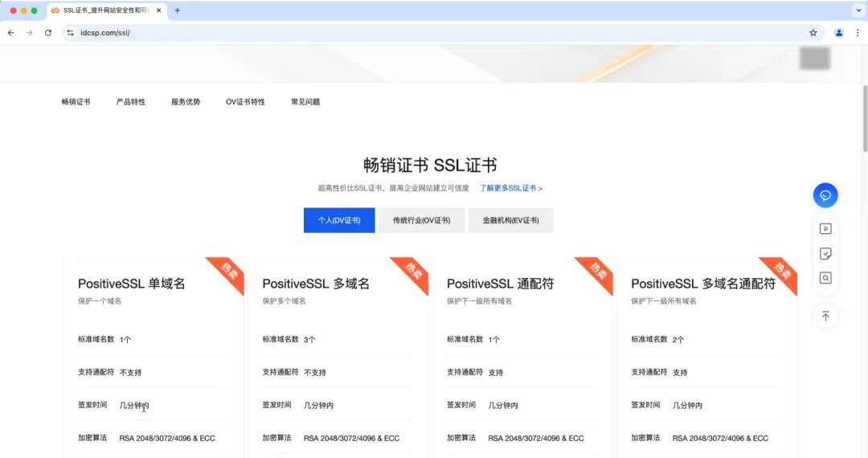
Task: Close the SSL证书 browser tab
Action: tap(159, 10)
